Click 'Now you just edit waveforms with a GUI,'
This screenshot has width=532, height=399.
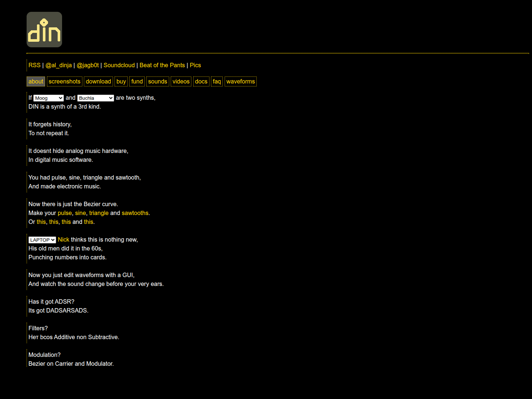coord(82,275)
